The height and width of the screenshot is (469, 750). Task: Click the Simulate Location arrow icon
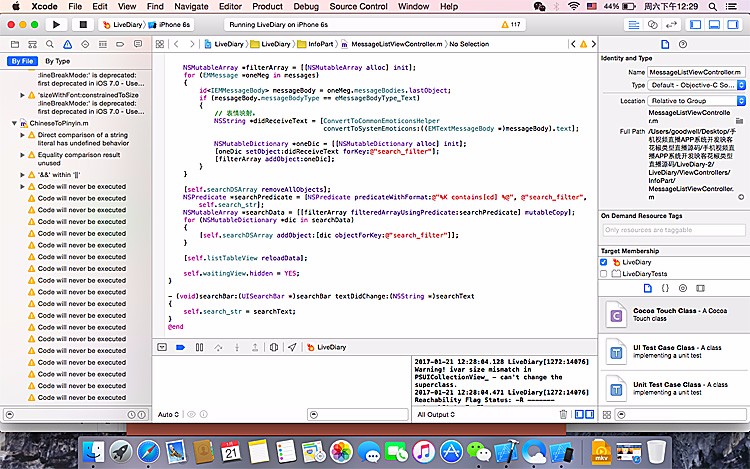291,347
